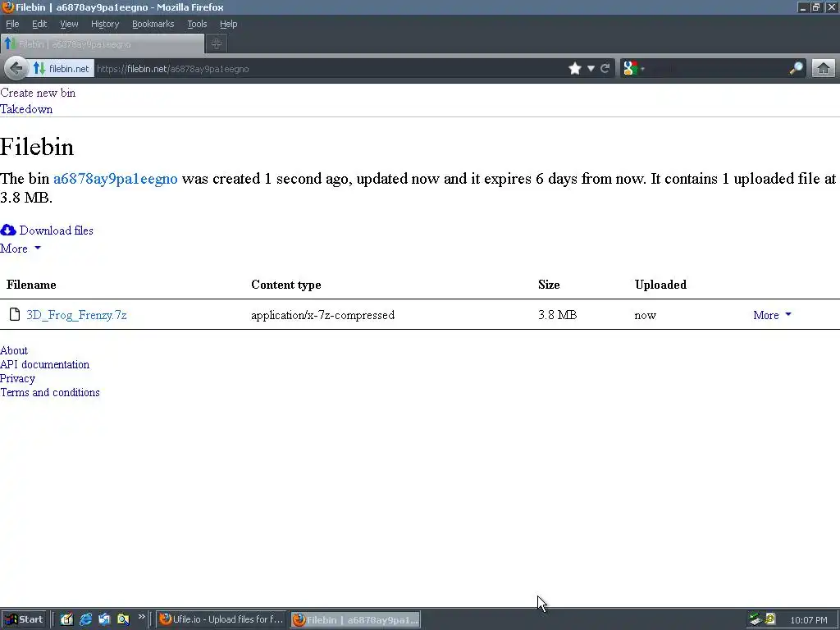Viewport: 840px width, 630px height.
Task: Click the third quick launch icon
Action: (104, 619)
